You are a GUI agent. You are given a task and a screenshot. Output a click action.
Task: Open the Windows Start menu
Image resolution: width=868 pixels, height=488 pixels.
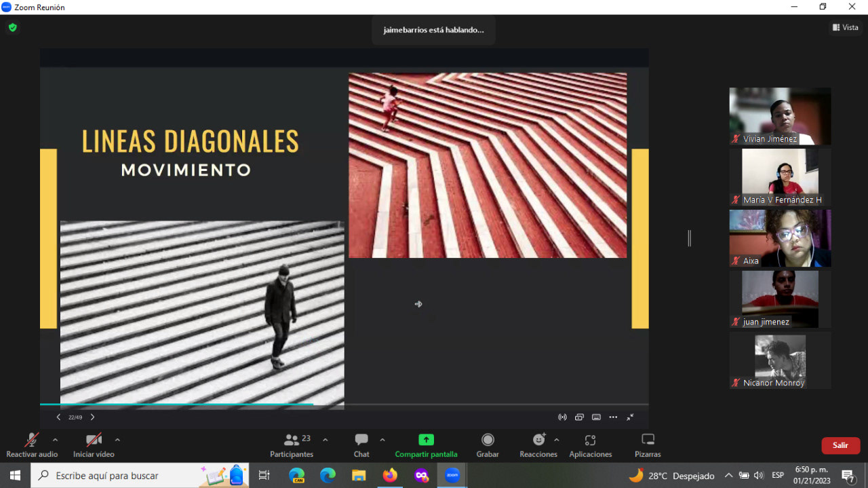(x=15, y=475)
